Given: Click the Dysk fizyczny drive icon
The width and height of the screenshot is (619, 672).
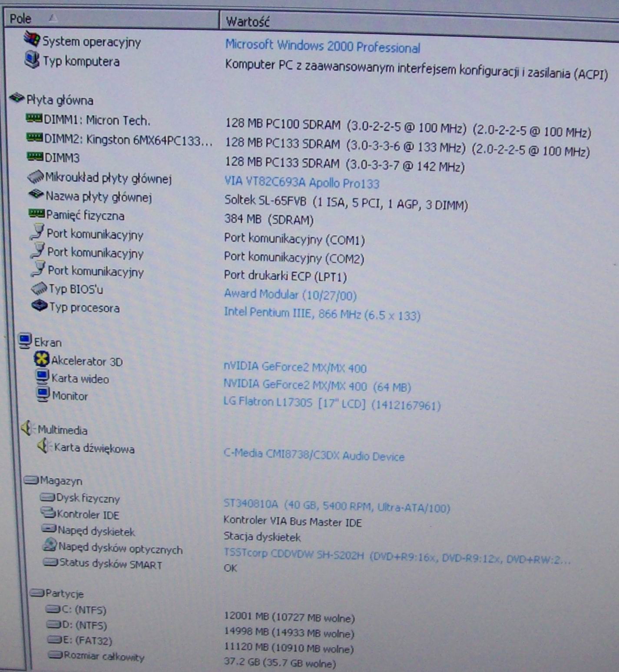Looking at the screenshot, I should tap(47, 497).
